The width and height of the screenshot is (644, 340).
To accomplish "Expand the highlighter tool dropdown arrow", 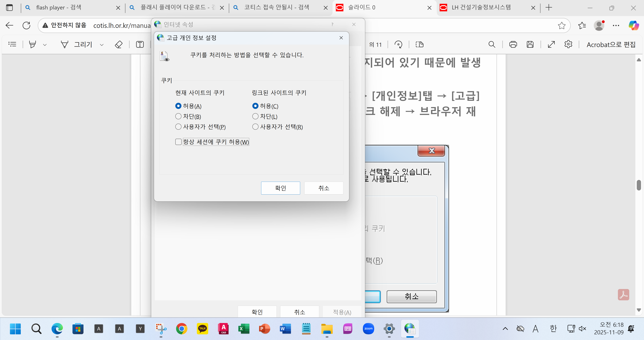I will 45,45.
